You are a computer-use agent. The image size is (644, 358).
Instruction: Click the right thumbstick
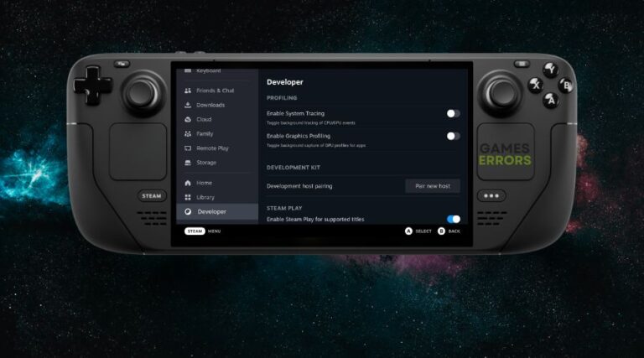[502, 94]
